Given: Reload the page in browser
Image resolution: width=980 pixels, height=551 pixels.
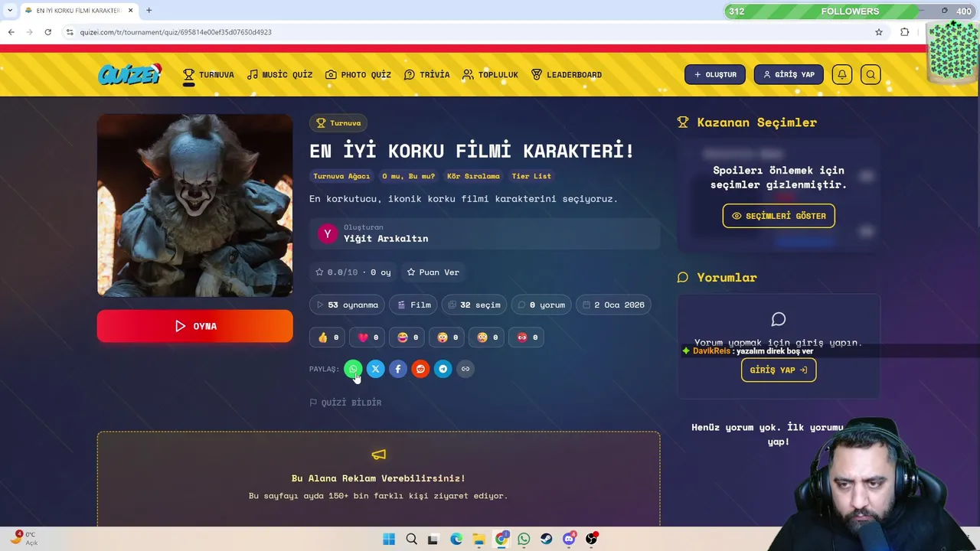Looking at the screenshot, I should 47,32.
